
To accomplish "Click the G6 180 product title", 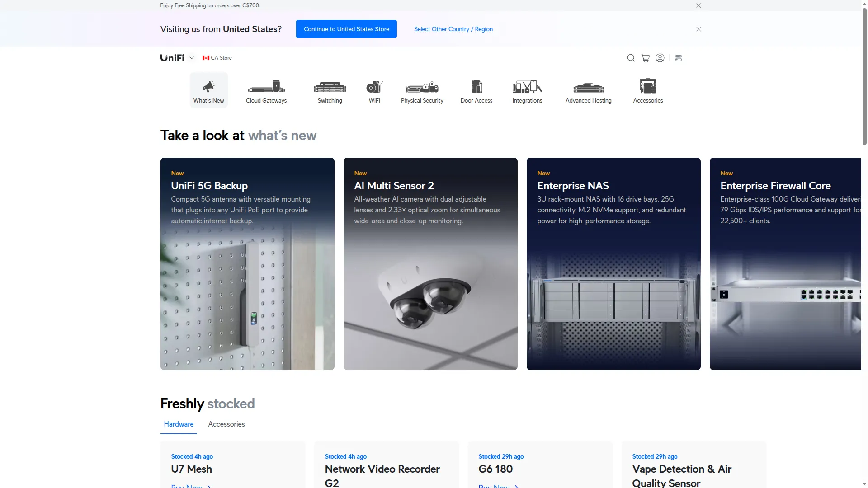I will [x=495, y=469].
